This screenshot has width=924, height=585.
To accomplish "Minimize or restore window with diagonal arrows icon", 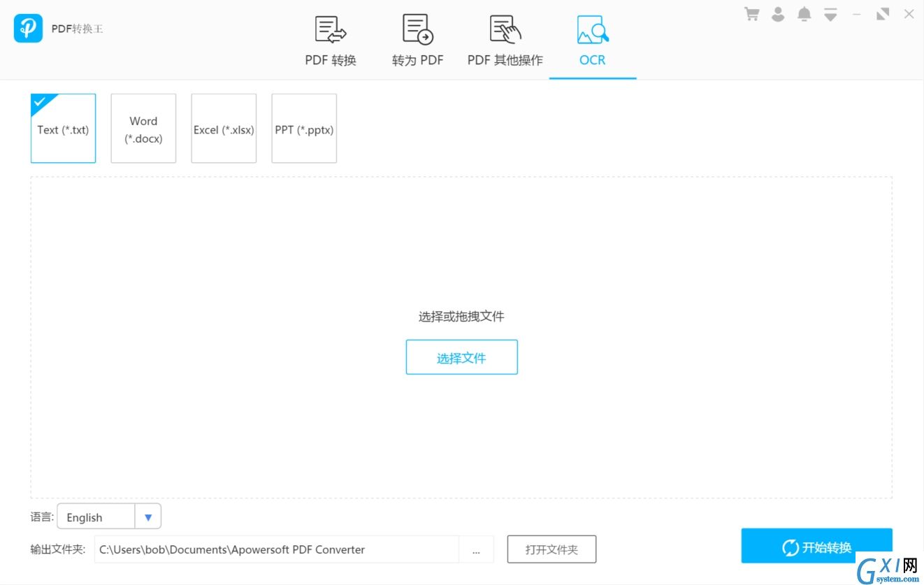I will (883, 14).
